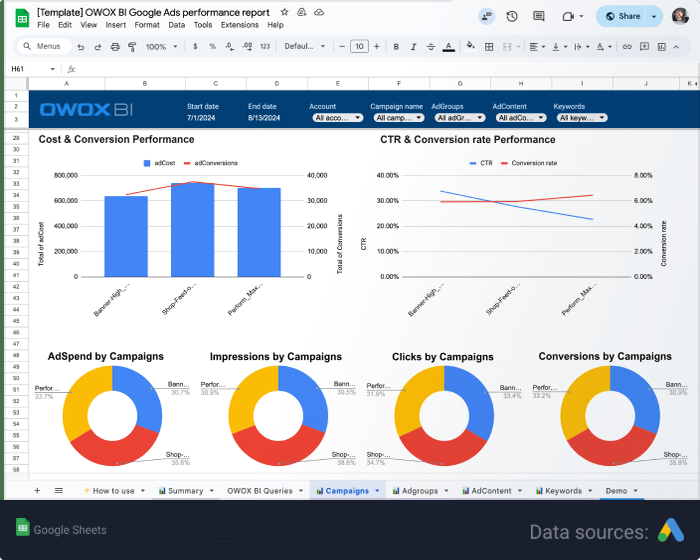Insert link with chain icon
700x560 pixels.
627,46
